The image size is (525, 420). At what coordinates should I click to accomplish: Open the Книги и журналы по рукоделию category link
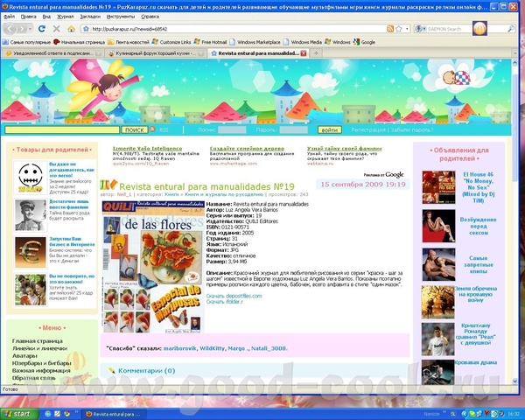pos(224,194)
